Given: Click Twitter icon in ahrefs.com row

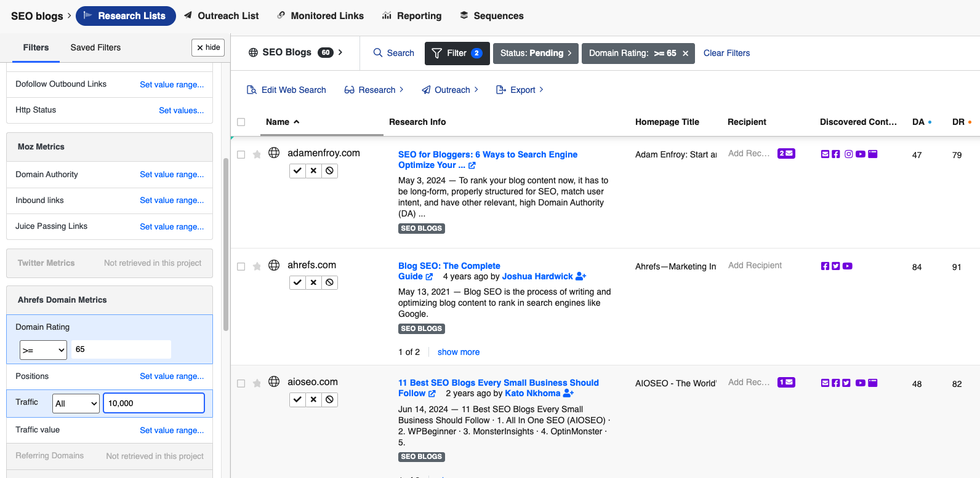Looking at the screenshot, I should coord(836,266).
